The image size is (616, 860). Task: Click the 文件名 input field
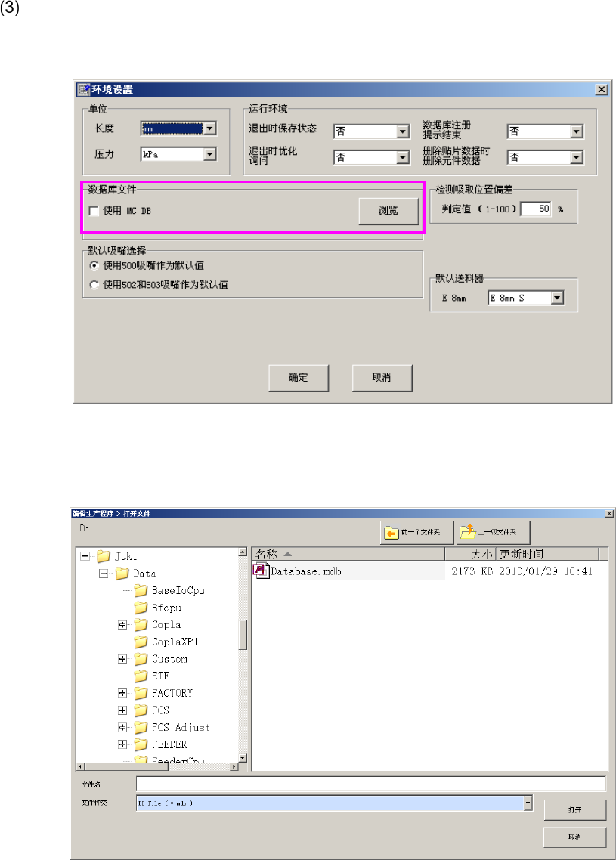(x=371, y=784)
